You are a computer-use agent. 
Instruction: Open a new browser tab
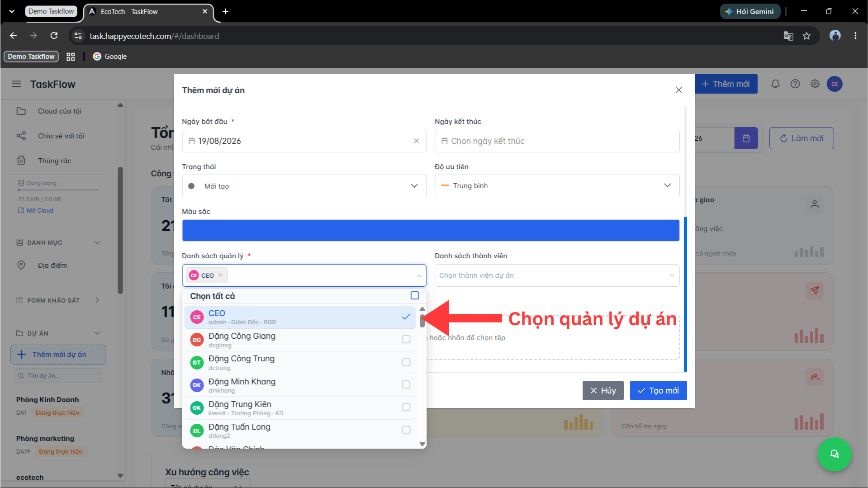[x=225, y=11]
